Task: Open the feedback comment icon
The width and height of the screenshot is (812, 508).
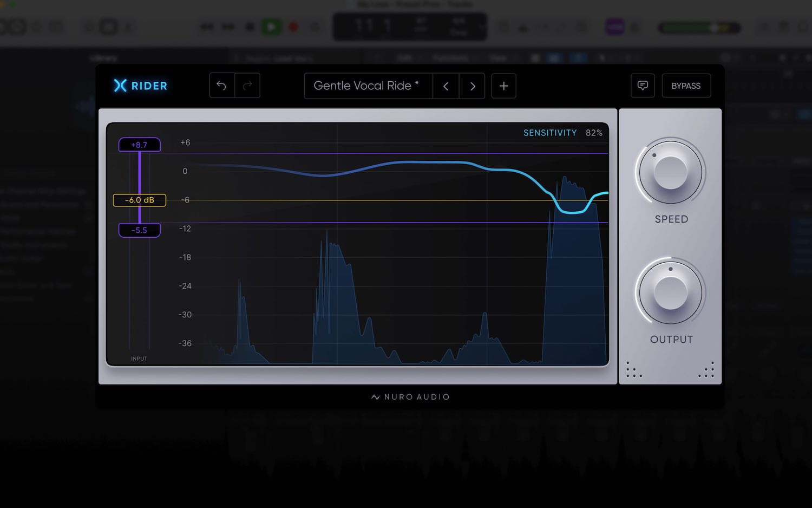Action: 643,86
